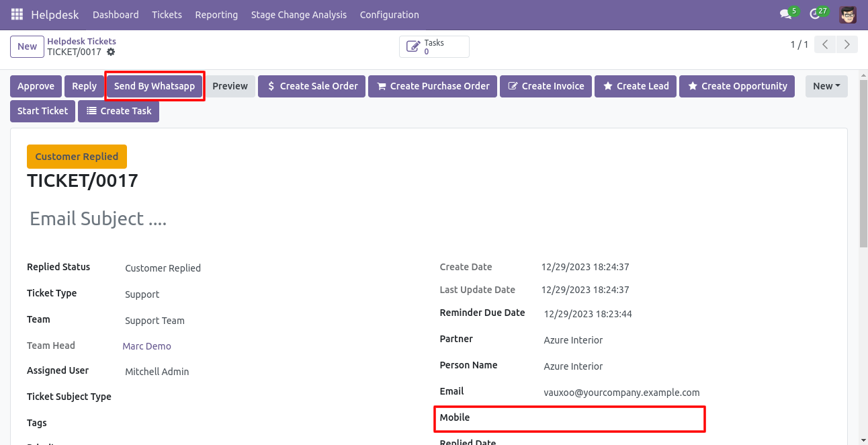Viewport: 868px width, 445px height.
Task: Follow the Helpdesk Tickets breadcrumb link
Action: click(81, 41)
